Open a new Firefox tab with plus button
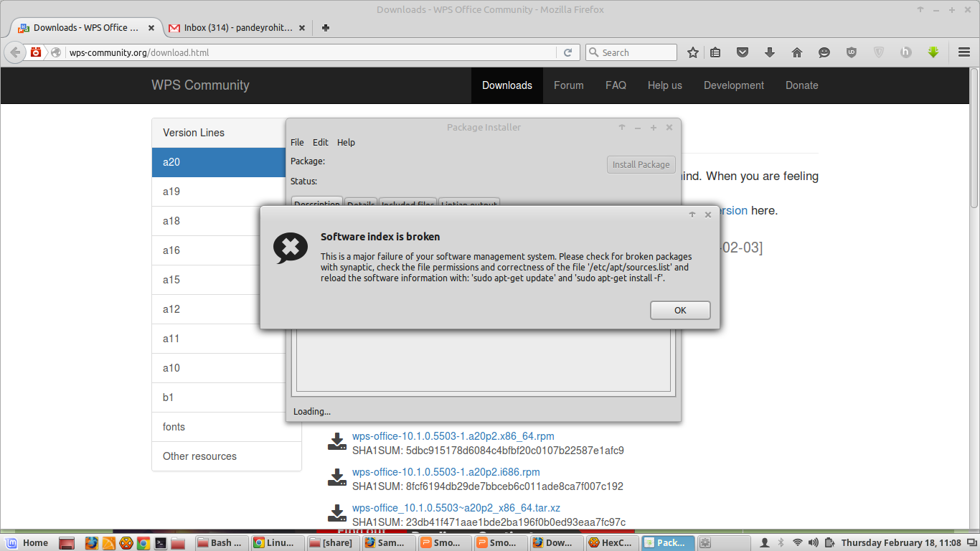 pyautogui.click(x=326, y=27)
